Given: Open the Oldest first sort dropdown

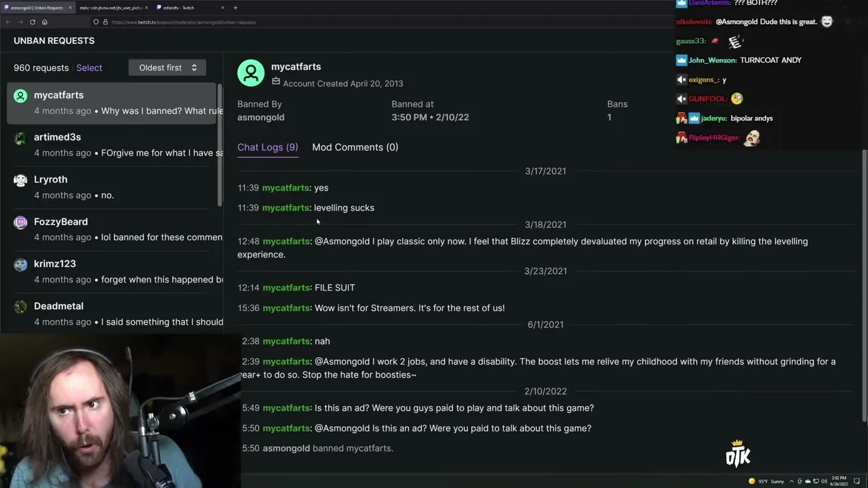Looking at the screenshot, I should click(167, 68).
